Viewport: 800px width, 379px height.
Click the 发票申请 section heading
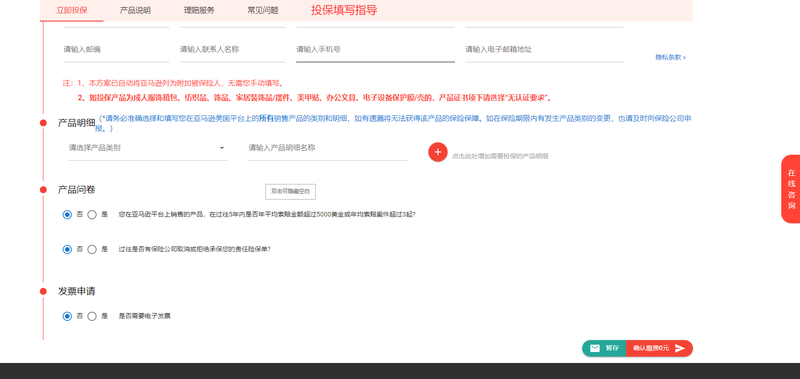pos(76,291)
